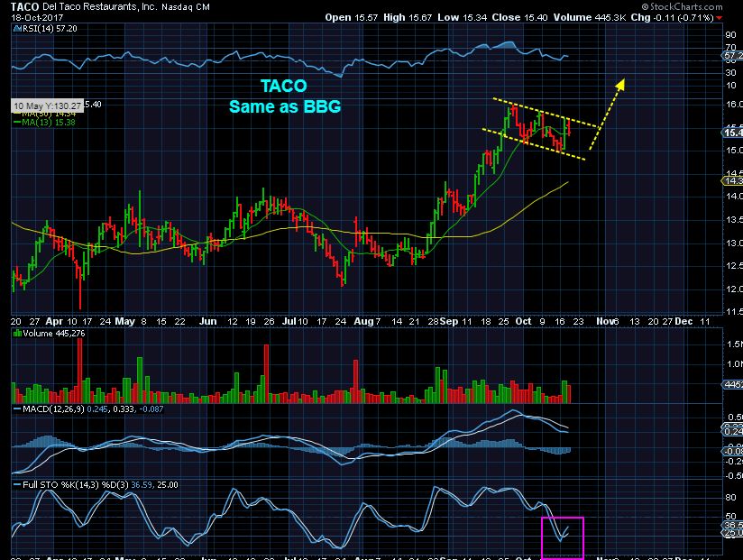Click the 'Del Taco Restaurants, Inc.' company name
Viewport: 743px width, 560px height.
tap(99, 7)
